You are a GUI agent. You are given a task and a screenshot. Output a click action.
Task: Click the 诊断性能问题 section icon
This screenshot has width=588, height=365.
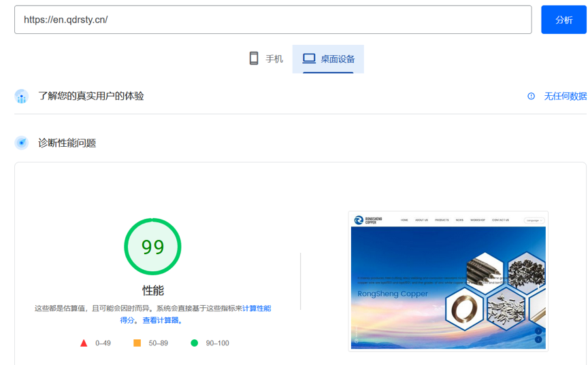coord(22,143)
